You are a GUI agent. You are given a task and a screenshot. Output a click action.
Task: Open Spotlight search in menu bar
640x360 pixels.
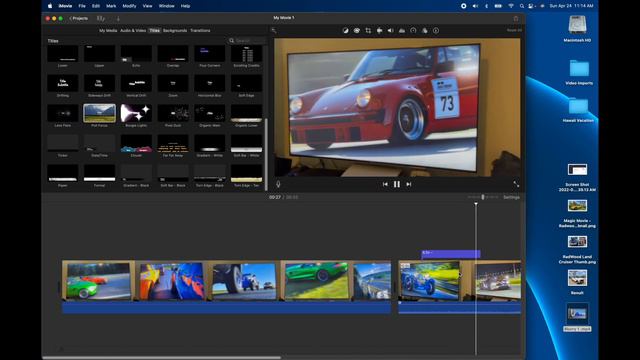point(522,6)
